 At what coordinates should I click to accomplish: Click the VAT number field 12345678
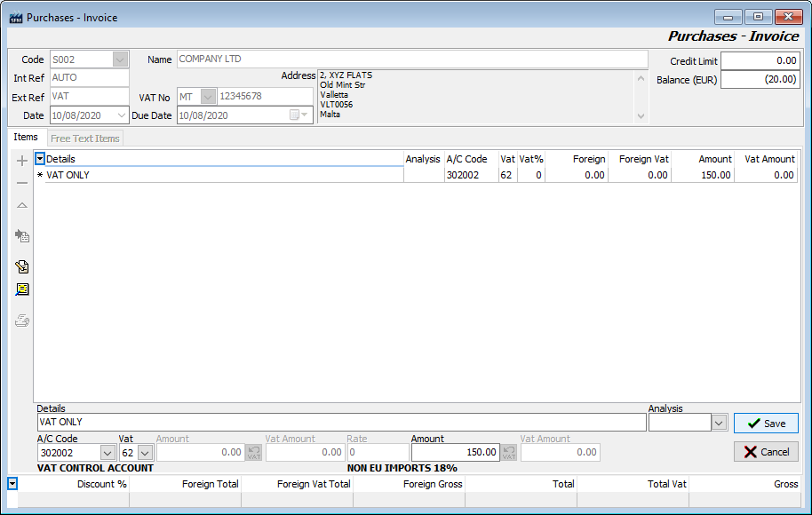point(265,96)
